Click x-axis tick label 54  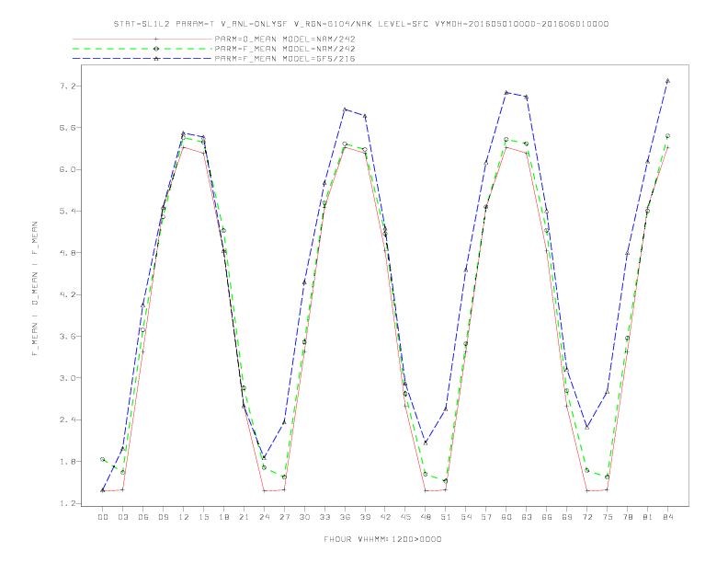466,517
